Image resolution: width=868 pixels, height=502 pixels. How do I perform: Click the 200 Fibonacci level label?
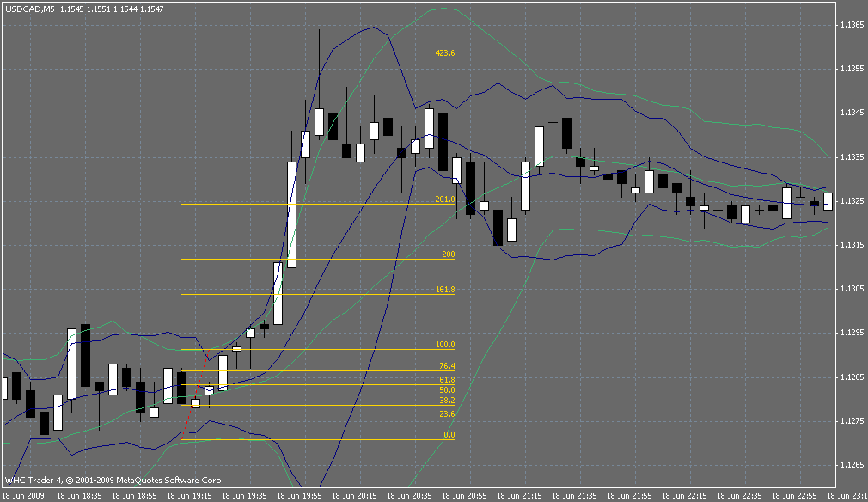click(449, 254)
